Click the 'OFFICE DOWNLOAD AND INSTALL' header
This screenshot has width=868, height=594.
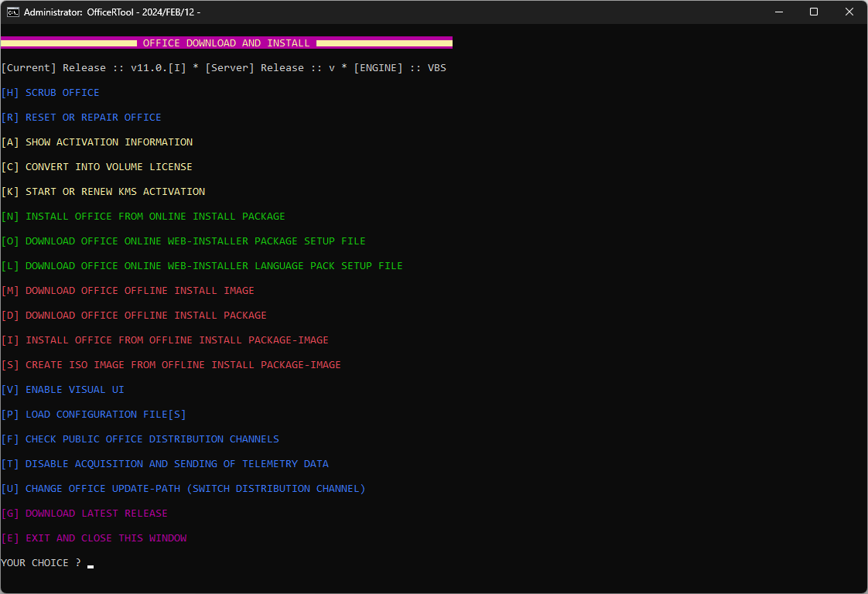click(227, 43)
